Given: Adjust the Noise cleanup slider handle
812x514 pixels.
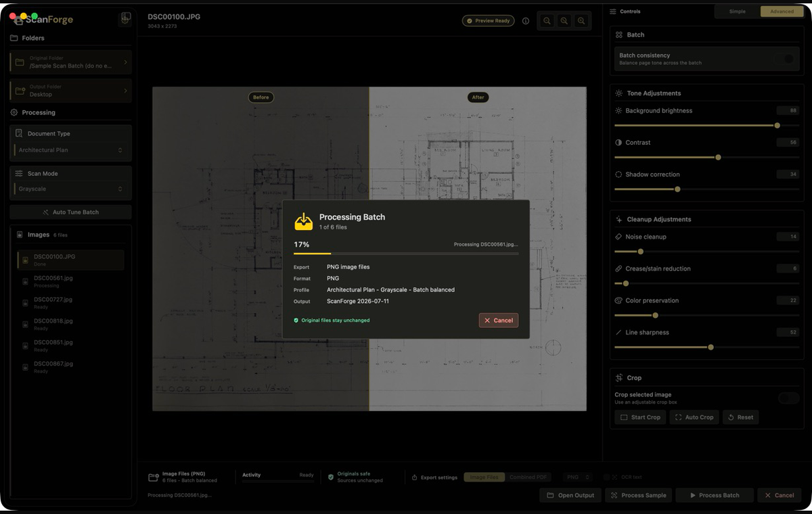Looking at the screenshot, I should [641, 252].
